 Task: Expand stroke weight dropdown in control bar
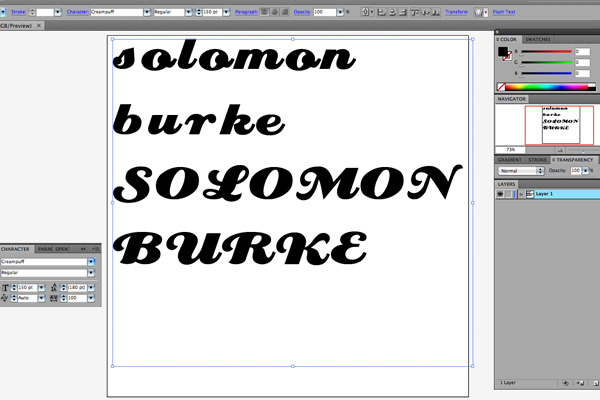point(58,12)
